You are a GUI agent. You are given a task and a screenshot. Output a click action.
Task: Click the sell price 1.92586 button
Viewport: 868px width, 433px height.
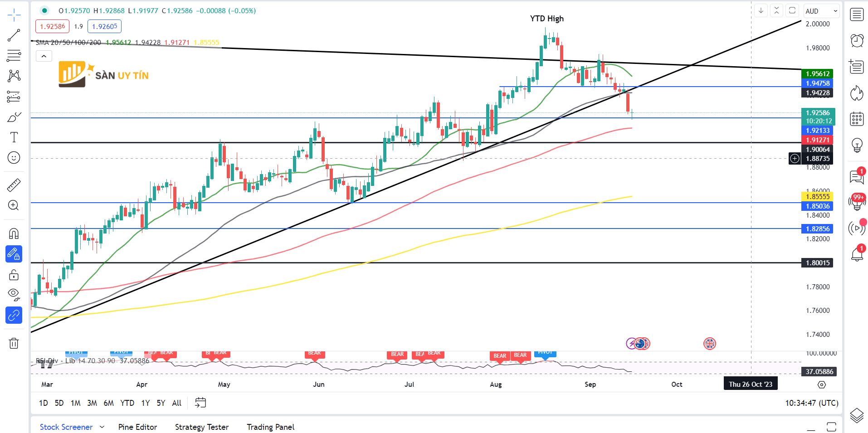[53, 26]
